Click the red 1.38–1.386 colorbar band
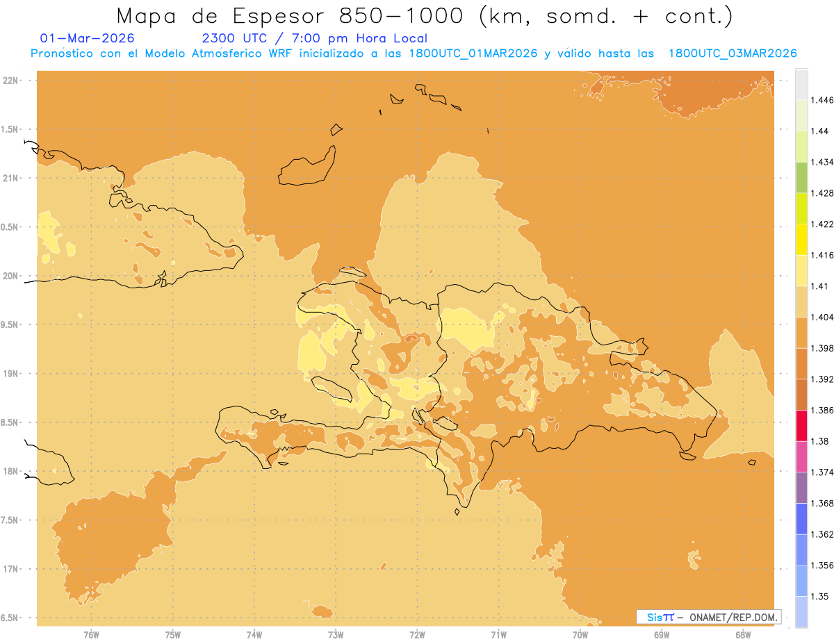 801,425
